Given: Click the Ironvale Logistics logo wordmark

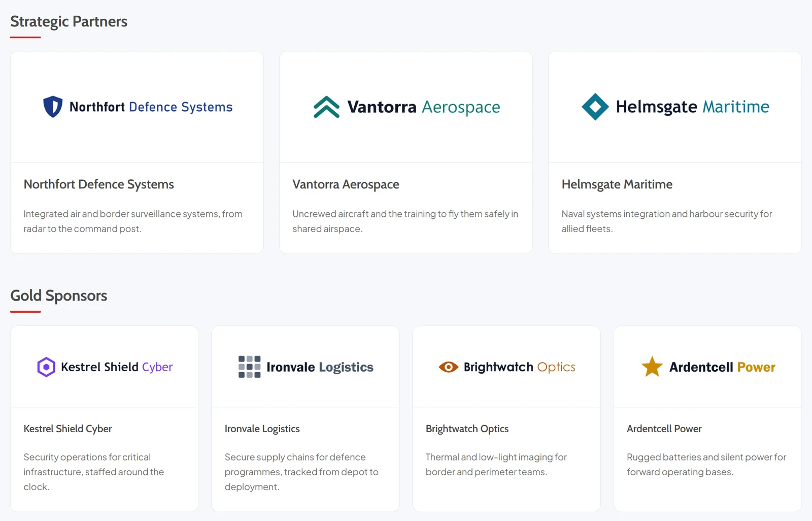Looking at the screenshot, I should pyautogui.click(x=320, y=367).
